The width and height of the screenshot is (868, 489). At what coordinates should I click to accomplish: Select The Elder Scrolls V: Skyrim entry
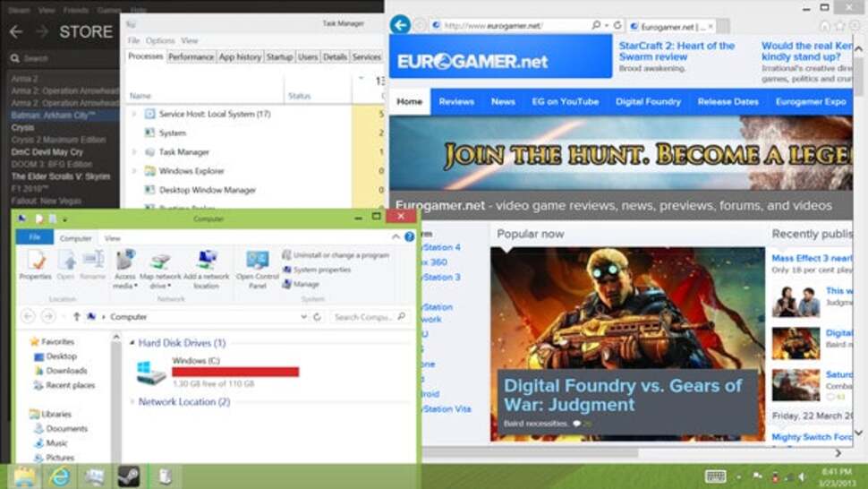pos(61,176)
